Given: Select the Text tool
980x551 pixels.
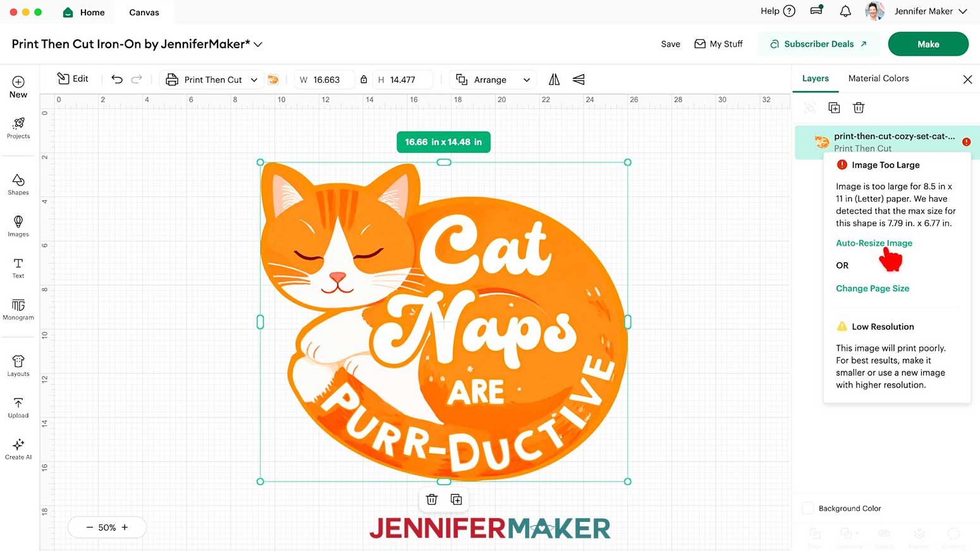Looking at the screenshot, I should [18, 268].
